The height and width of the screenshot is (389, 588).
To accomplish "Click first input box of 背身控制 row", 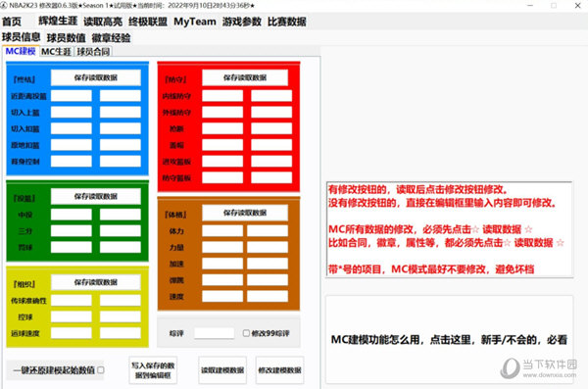I will pyautogui.click(x=72, y=162).
